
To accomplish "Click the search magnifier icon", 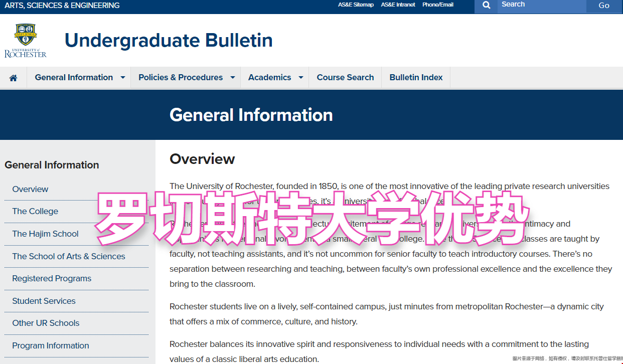I will tap(486, 6).
